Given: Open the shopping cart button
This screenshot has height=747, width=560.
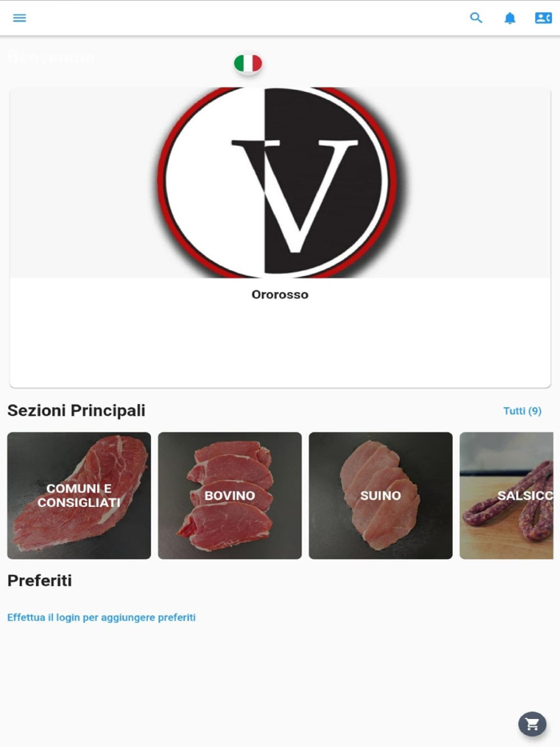Looking at the screenshot, I should (532, 724).
